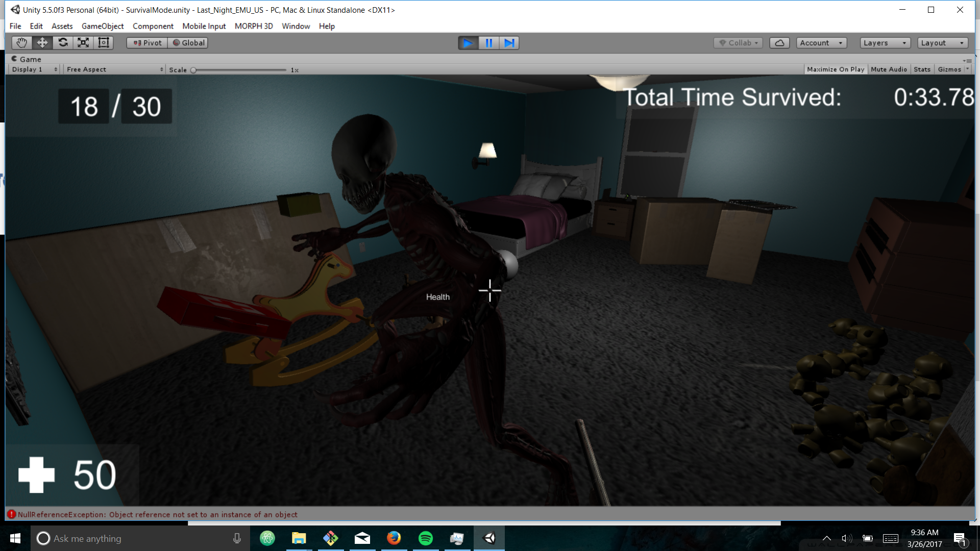This screenshot has width=980, height=551.
Task: Open the Windows Start menu
Action: tap(15, 538)
